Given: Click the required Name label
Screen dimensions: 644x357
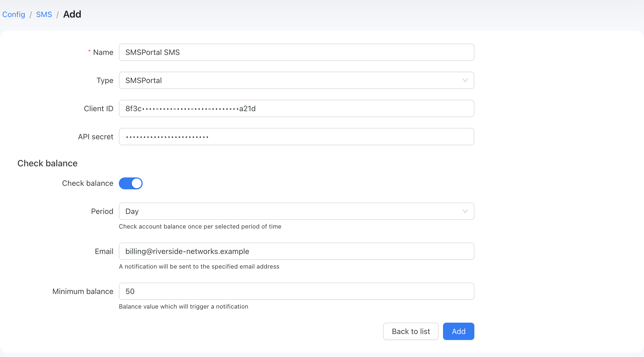Looking at the screenshot, I should [x=100, y=52].
